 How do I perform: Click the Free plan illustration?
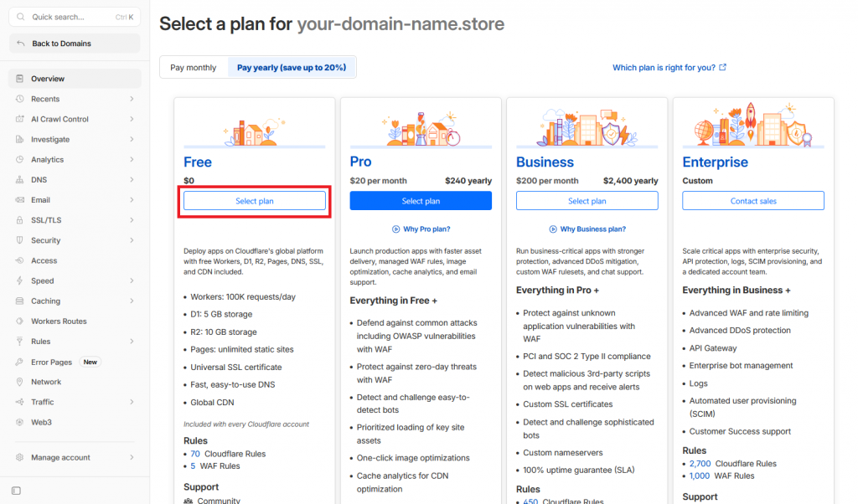point(255,131)
